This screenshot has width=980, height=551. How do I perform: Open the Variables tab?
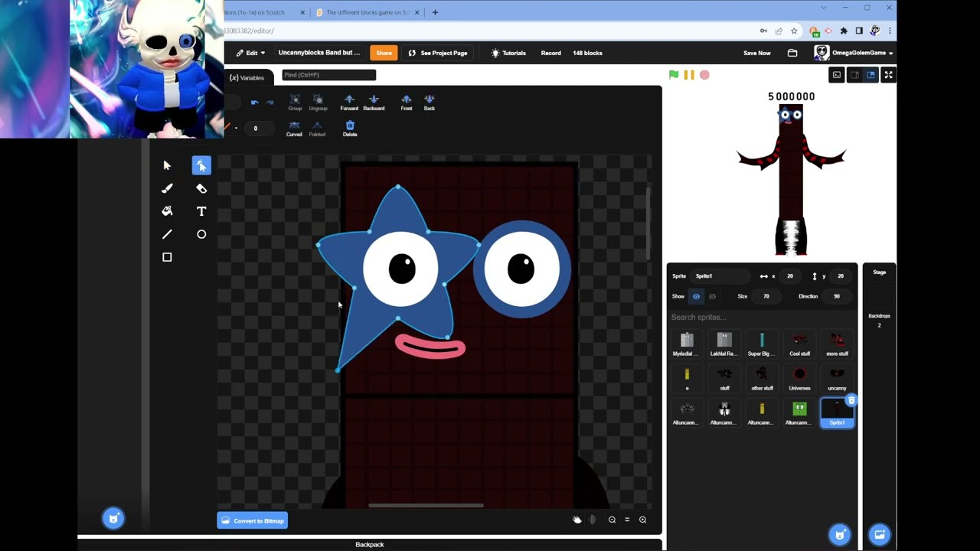[247, 77]
